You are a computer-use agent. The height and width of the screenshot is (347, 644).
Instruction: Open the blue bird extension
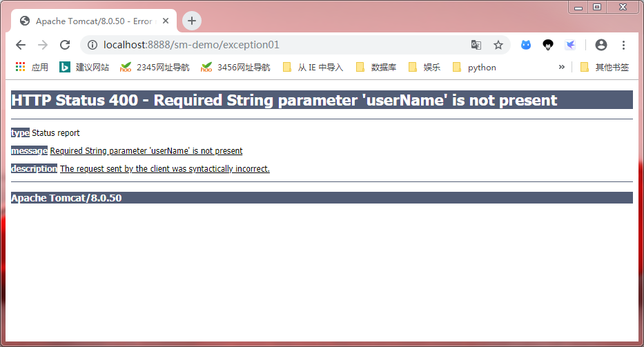(x=570, y=45)
